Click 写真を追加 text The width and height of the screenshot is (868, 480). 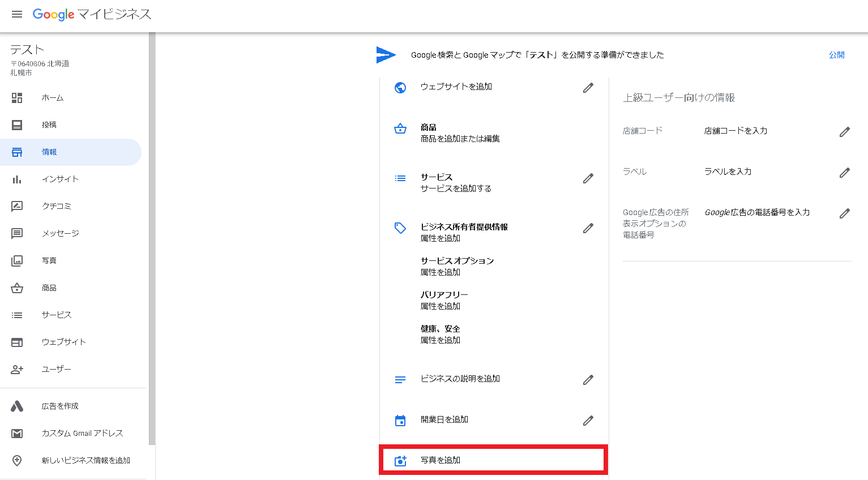pos(440,460)
